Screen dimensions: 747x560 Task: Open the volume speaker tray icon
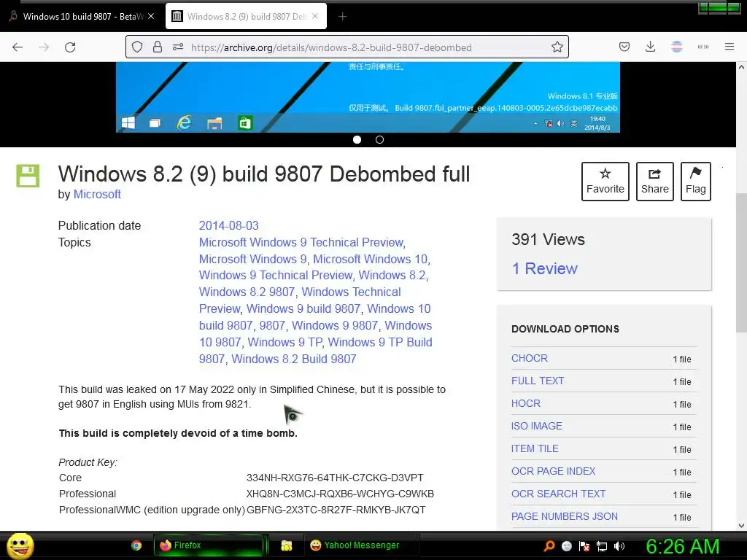pos(619,546)
